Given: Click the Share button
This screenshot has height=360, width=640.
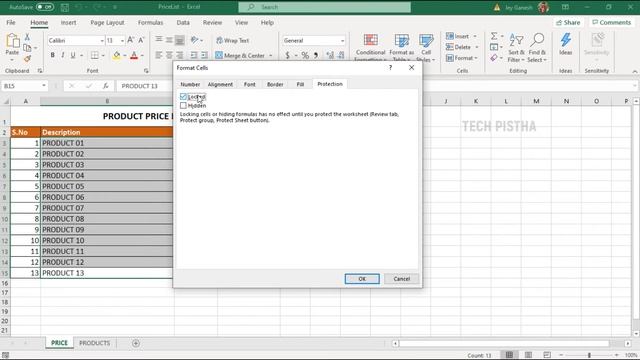Looking at the screenshot, I should [x=568, y=22].
